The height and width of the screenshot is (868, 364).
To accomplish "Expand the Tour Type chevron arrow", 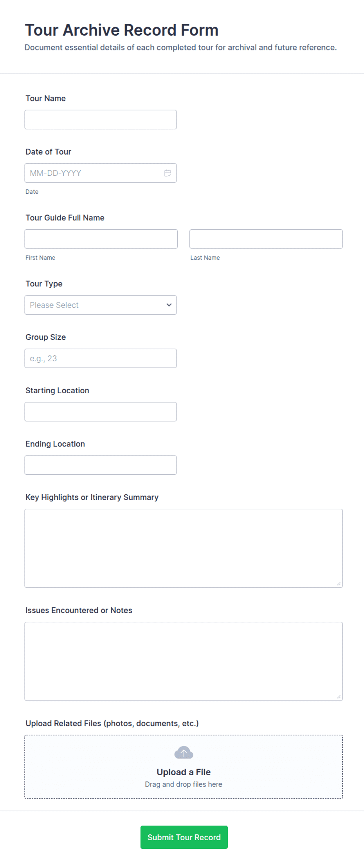I will point(169,305).
